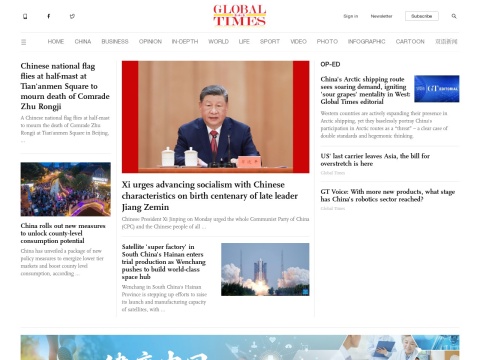Click 'Global Times' byline under carrier article
This screenshot has height=360, width=480.
click(x=333, y=173)
